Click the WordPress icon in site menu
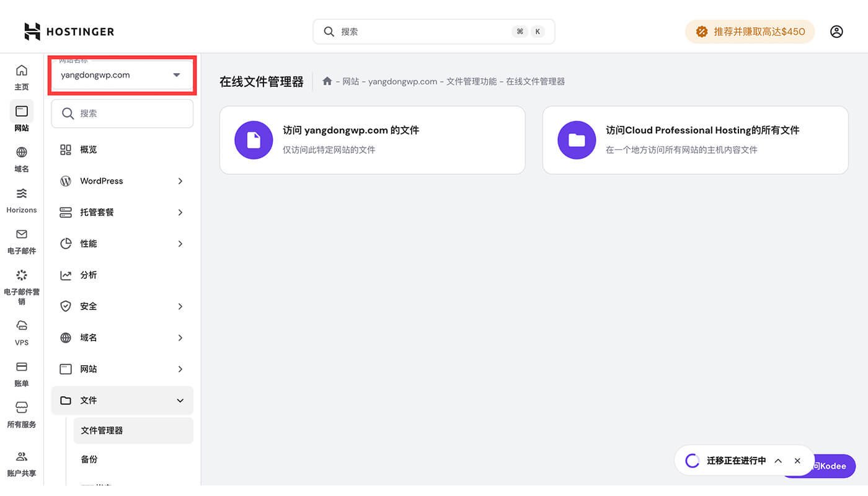Viewport: 868px width, 496px height. click(66, 181)
